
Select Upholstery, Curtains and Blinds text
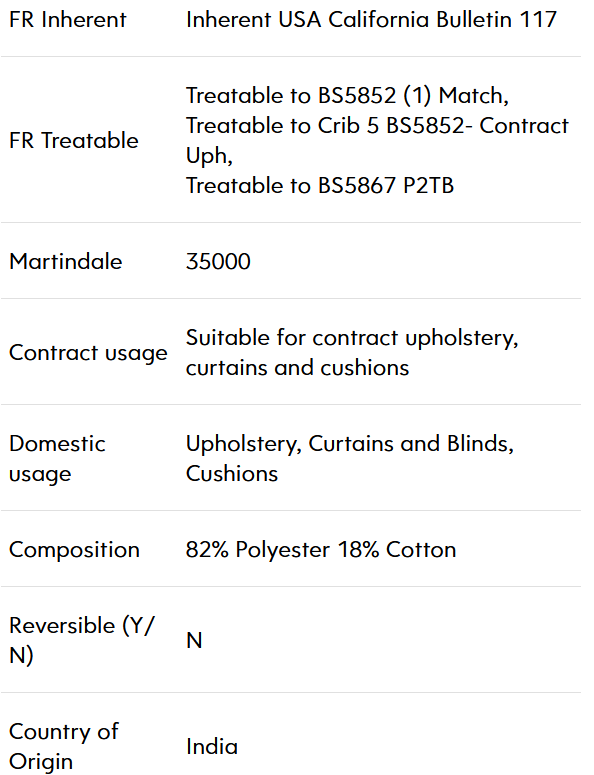[x=350, y=444]
